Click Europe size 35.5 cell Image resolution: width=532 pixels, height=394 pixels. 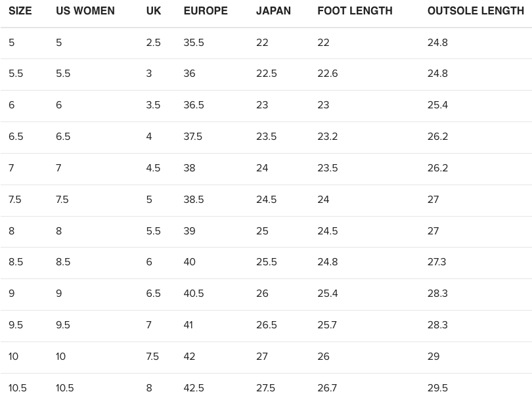[194, 43]
